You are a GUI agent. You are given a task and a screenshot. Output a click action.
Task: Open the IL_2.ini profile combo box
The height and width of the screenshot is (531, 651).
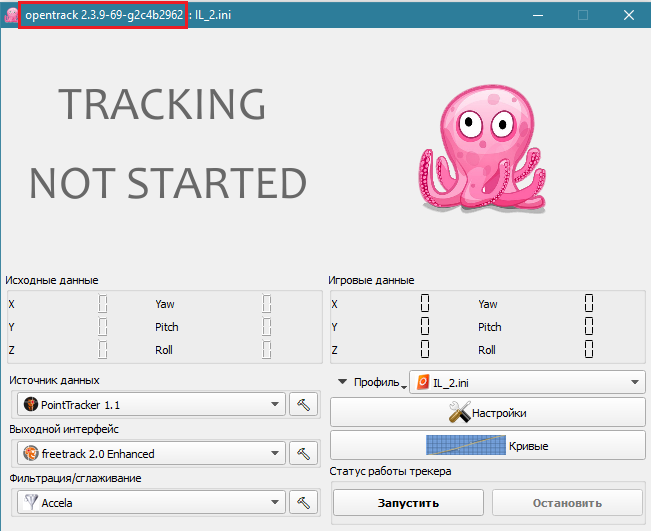(527, 382)
